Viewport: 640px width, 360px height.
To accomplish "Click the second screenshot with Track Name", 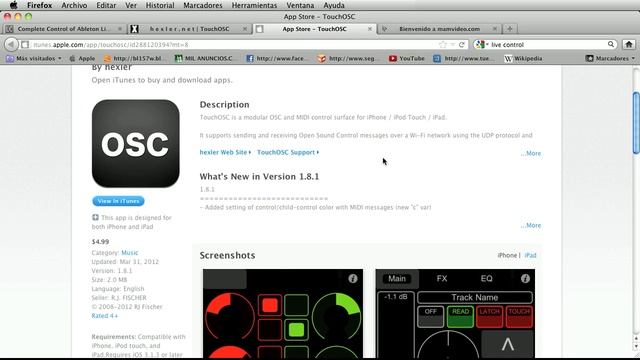I will [x=455, y=313].
